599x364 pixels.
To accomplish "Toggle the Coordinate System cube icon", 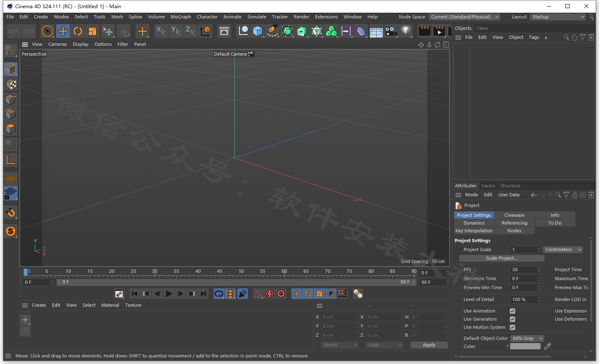I will [206, 31].
